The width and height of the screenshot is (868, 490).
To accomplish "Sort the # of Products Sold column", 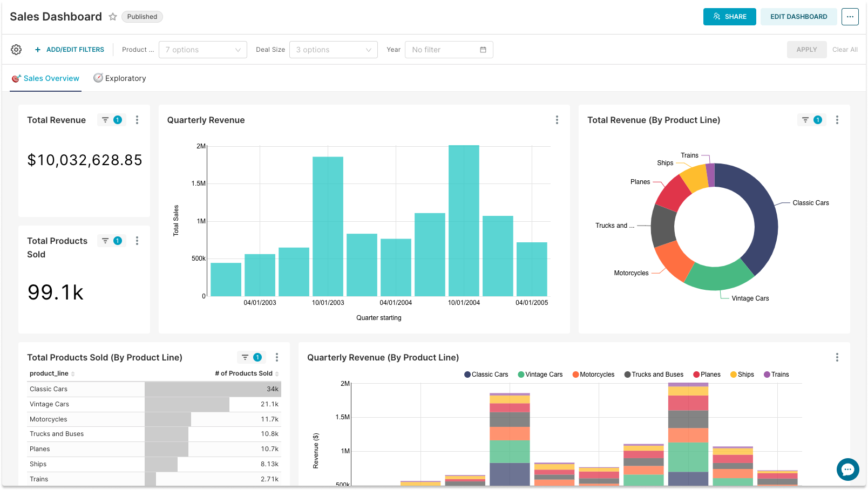I will click(276, 373).
